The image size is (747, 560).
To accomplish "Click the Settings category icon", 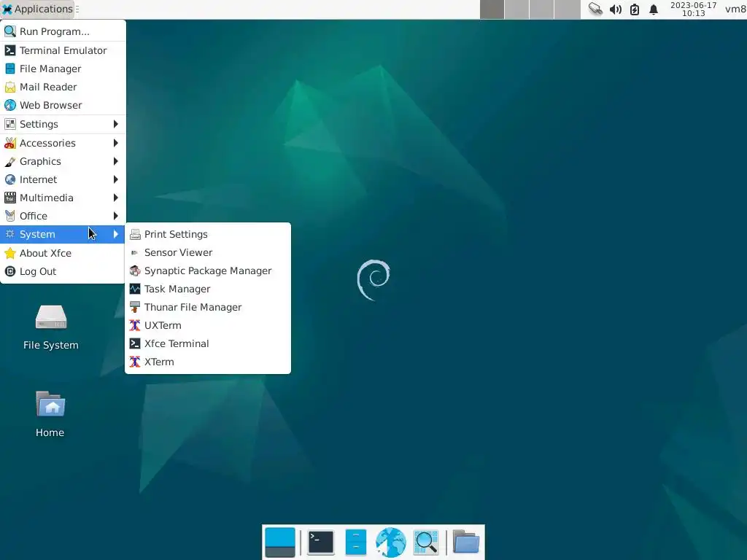I will point(10,124).
